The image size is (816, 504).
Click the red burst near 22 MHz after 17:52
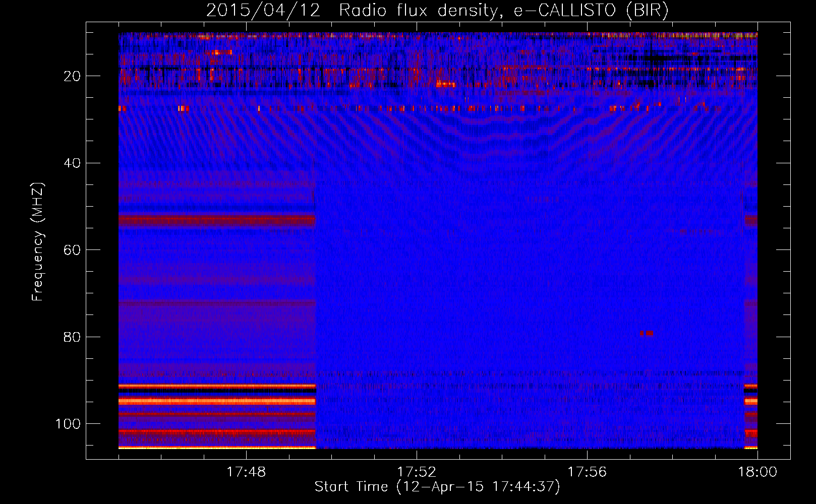pos(446,84)
